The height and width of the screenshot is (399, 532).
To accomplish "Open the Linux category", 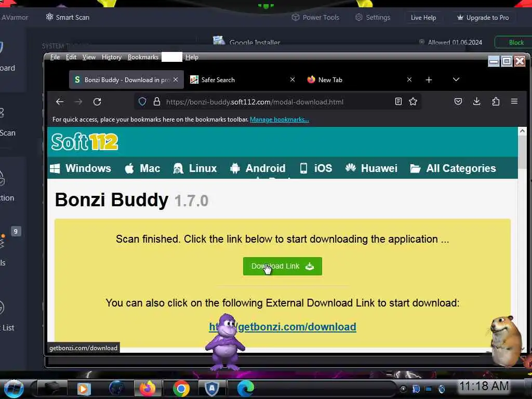I will pos(195,168).
